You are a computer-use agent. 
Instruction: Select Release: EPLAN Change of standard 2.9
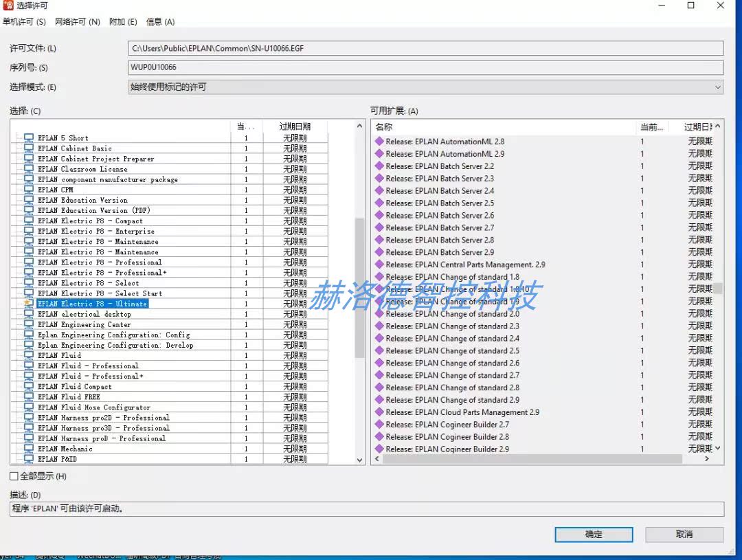point(452,400)
